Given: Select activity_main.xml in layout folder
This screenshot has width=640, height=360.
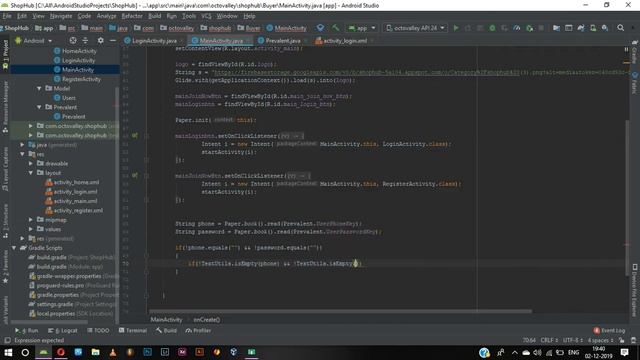Looking at the screenshot, I should click(x=76, y=201).
